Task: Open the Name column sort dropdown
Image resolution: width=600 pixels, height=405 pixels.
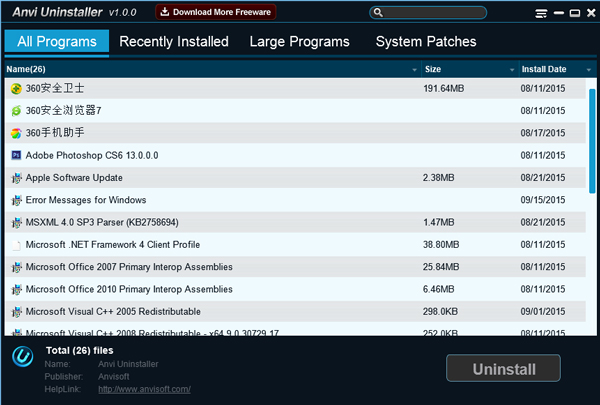Action: 414,70
